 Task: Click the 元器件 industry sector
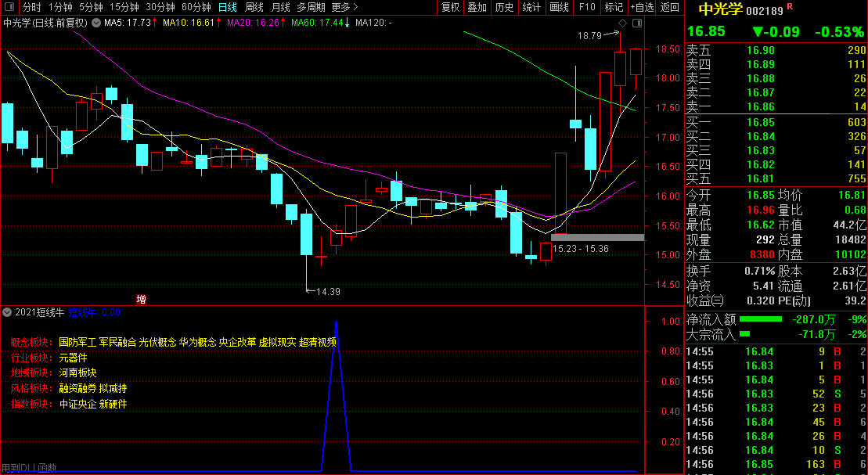tap(73, 358)
